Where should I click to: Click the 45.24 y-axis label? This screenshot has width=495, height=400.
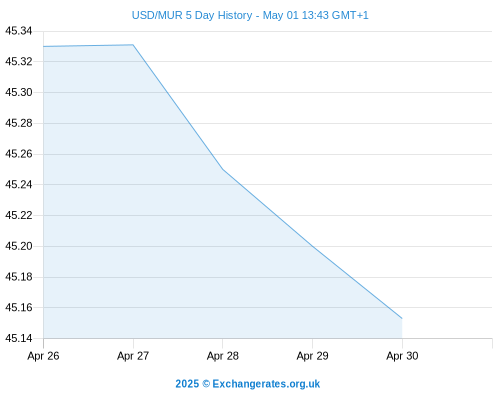19,184
